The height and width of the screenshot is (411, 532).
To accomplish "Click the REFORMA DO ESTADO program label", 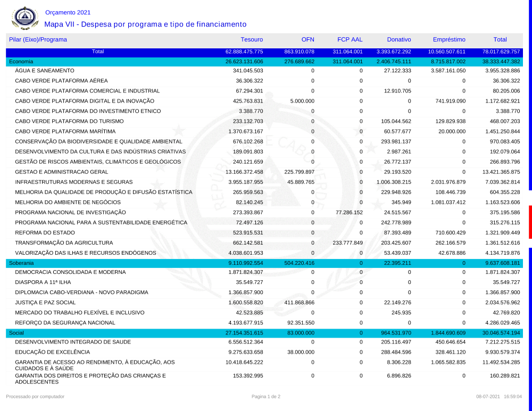I will click(45, 232).
